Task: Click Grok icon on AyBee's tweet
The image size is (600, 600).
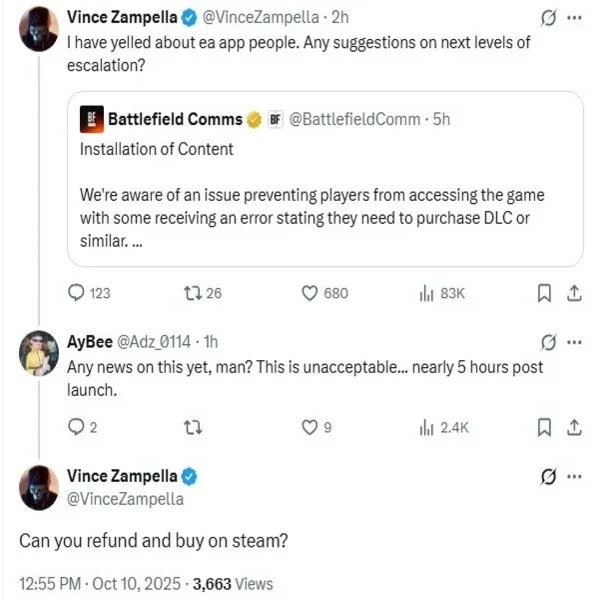Action: pyautogui.click(x=546, y=341)
